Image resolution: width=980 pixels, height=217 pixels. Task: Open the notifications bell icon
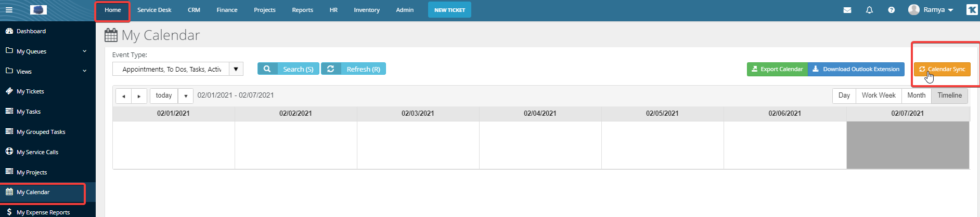coord(869,10)
